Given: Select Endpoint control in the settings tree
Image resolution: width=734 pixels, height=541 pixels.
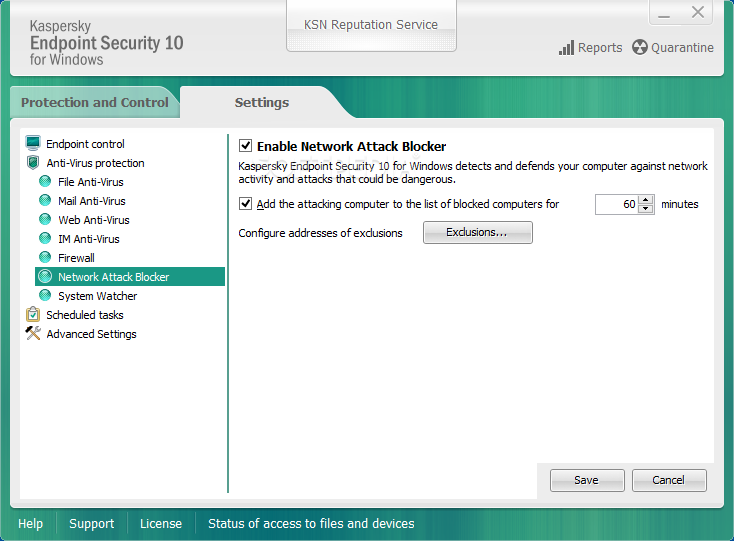Looking at the screenshot, I should pos(85,144).
